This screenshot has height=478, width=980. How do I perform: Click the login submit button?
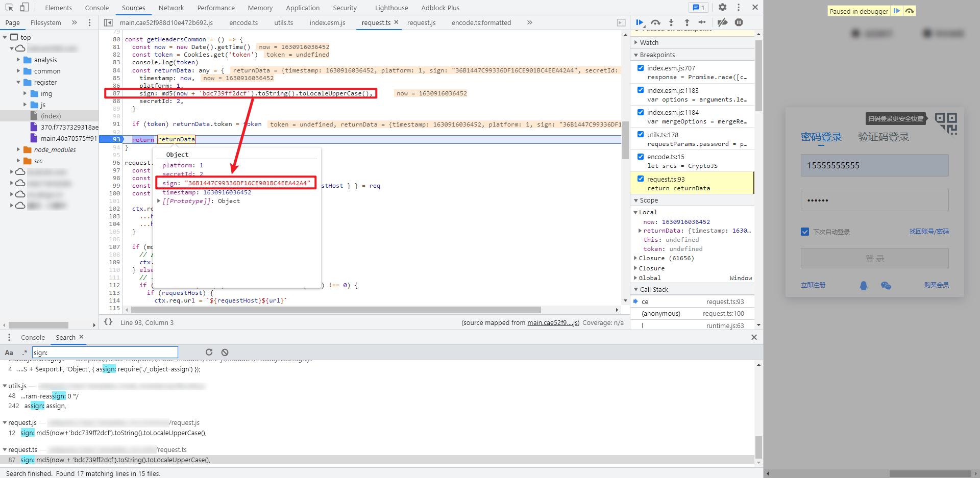click(x=874, y=258)
